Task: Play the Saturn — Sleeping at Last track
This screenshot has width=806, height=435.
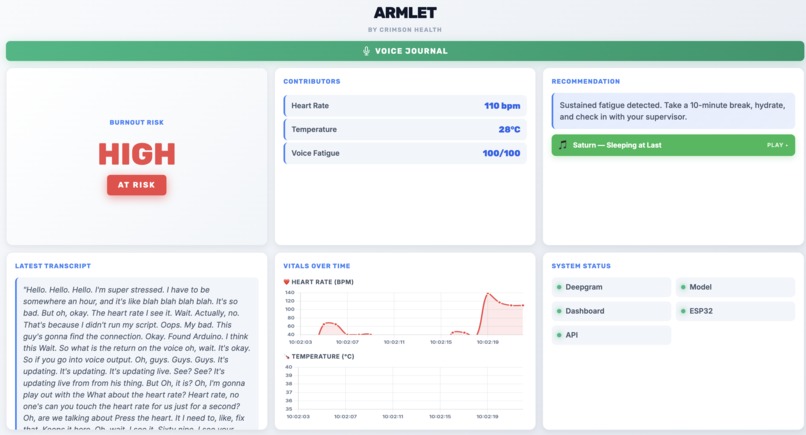Action: pos(673,145)
